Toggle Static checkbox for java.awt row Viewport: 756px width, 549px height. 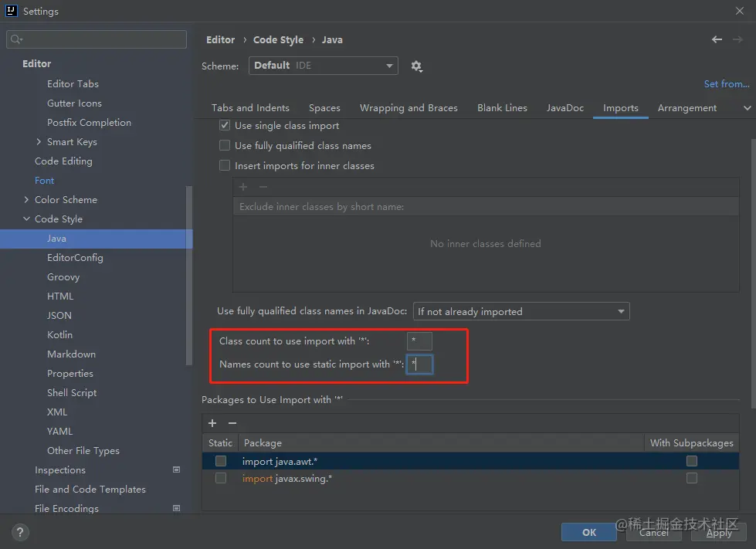[x=221, y=461]
